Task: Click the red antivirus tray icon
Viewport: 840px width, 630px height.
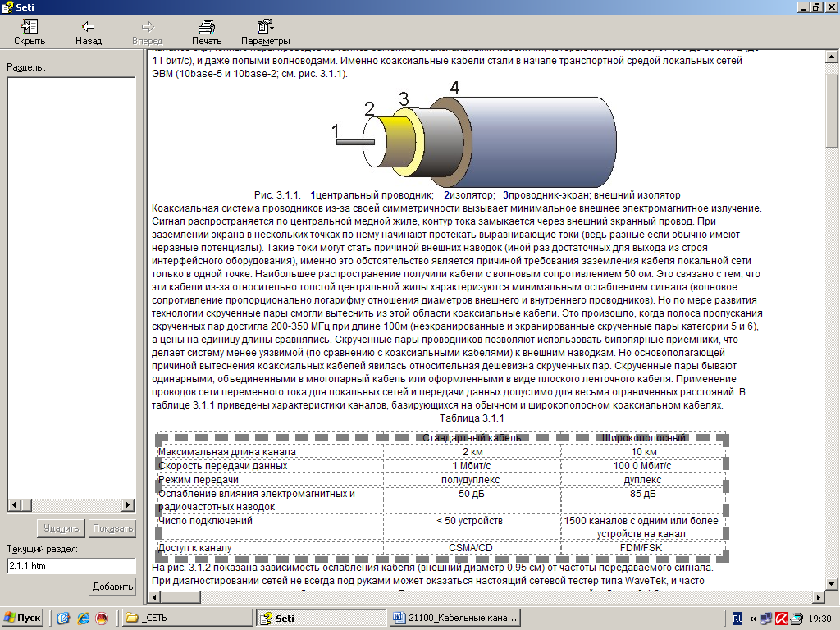Action: [x=781, y=619]
